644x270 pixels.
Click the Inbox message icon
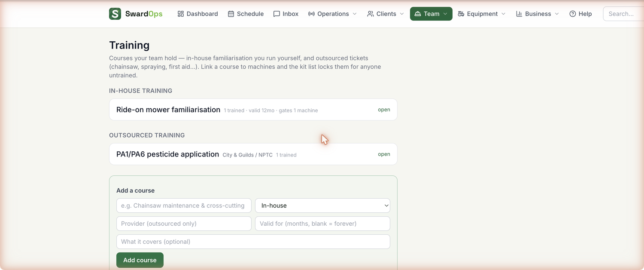point(276,14)
